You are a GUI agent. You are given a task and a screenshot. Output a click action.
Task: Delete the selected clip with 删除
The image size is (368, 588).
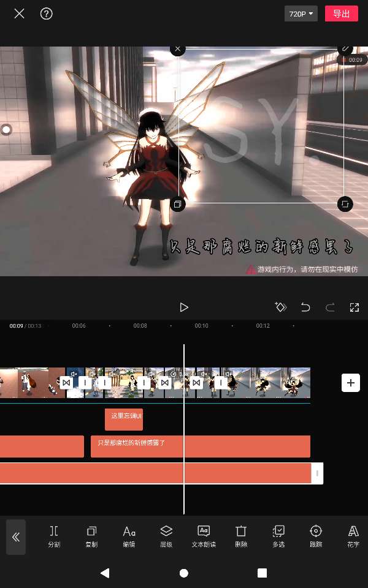(241, 536)
